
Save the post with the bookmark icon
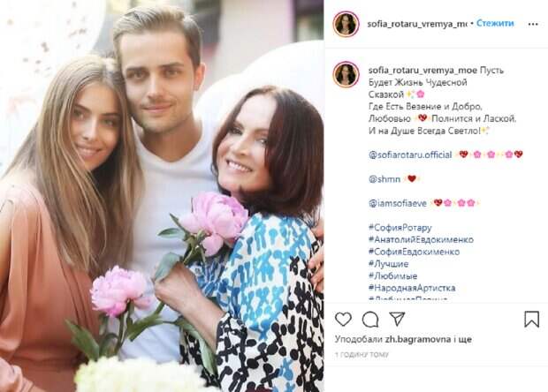531,319
